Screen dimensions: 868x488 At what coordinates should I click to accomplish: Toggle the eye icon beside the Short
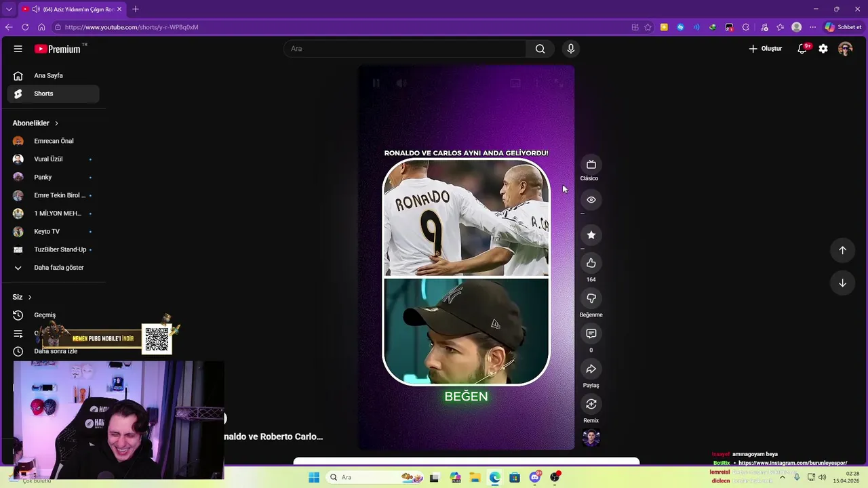tap(591, 200)
